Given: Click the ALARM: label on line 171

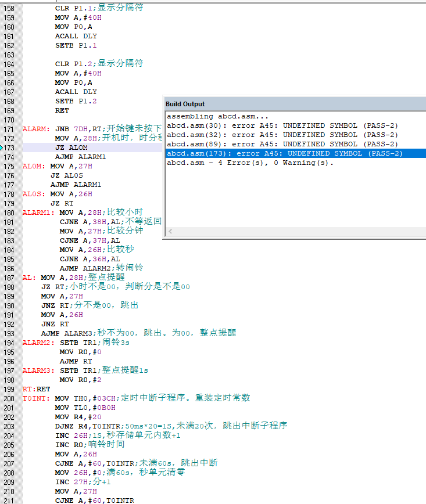Looking at the screenshot, I should 36,129.
